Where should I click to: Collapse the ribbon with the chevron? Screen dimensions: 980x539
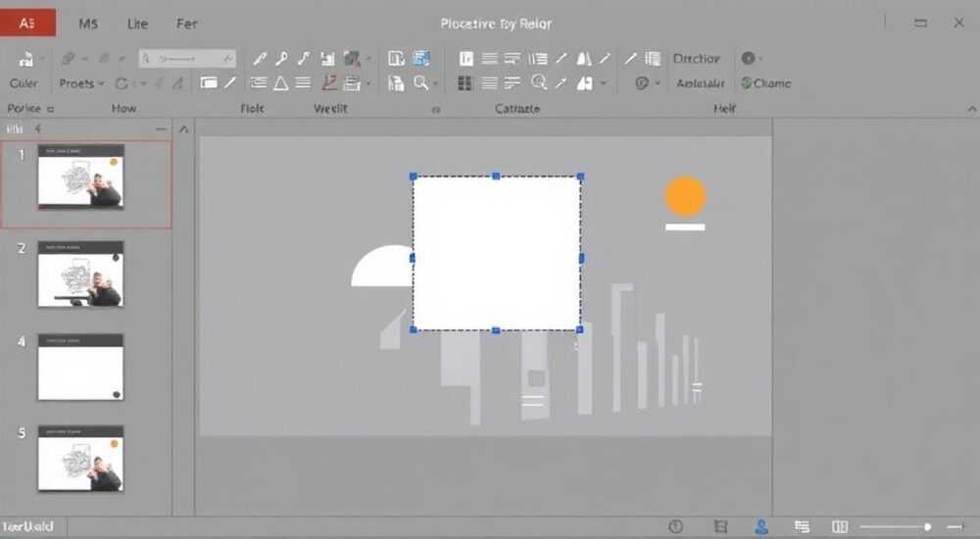[x=972, y=109]
